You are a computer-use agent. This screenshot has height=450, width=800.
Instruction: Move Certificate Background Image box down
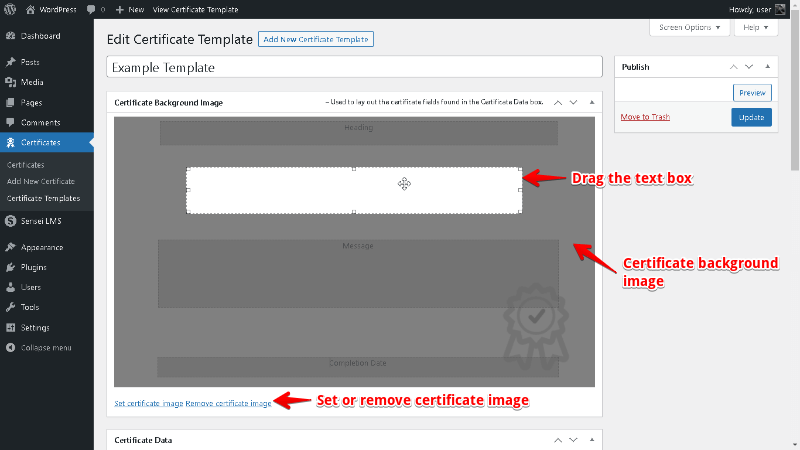[x=573, y=103]
